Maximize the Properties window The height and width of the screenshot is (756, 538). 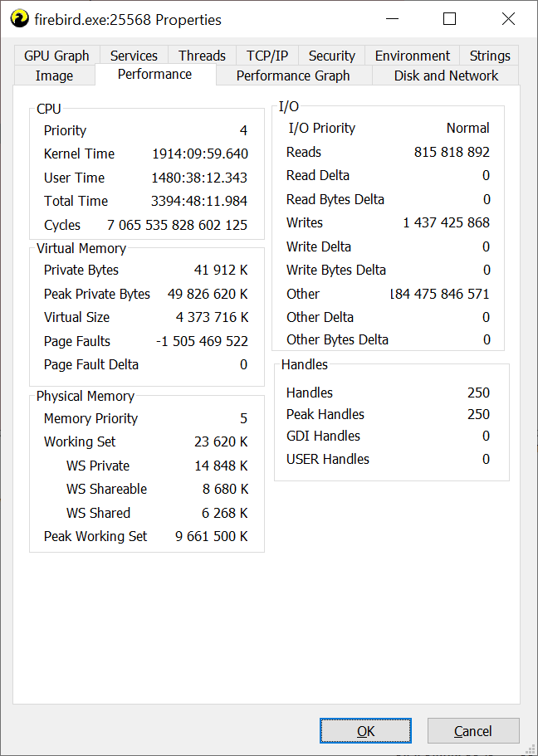point(449,19)
